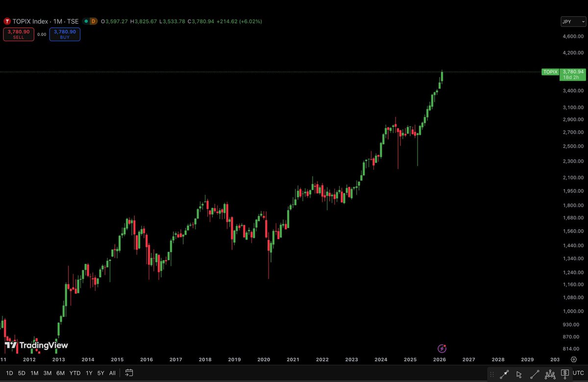The image size is (588, 382).
Task: Open the go-to-date calendar icon
Action: (129, 373)
